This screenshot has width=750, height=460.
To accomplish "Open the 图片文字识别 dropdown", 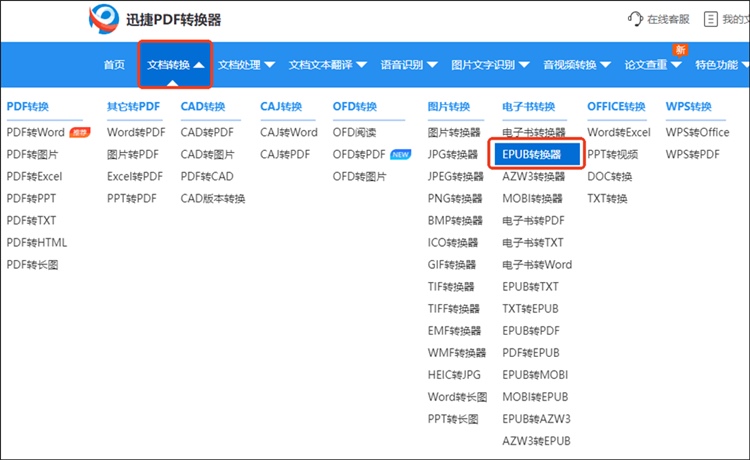I will (489, 65).
